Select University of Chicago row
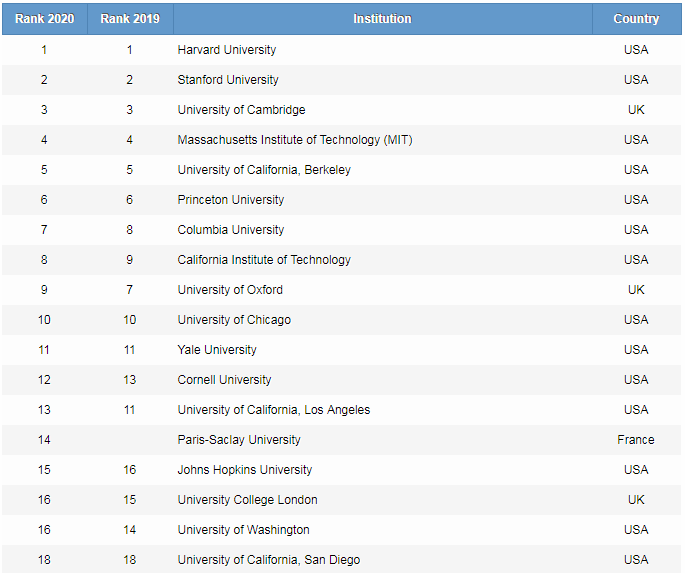Viewport: 685px width, 573px height. pos(342,320)
